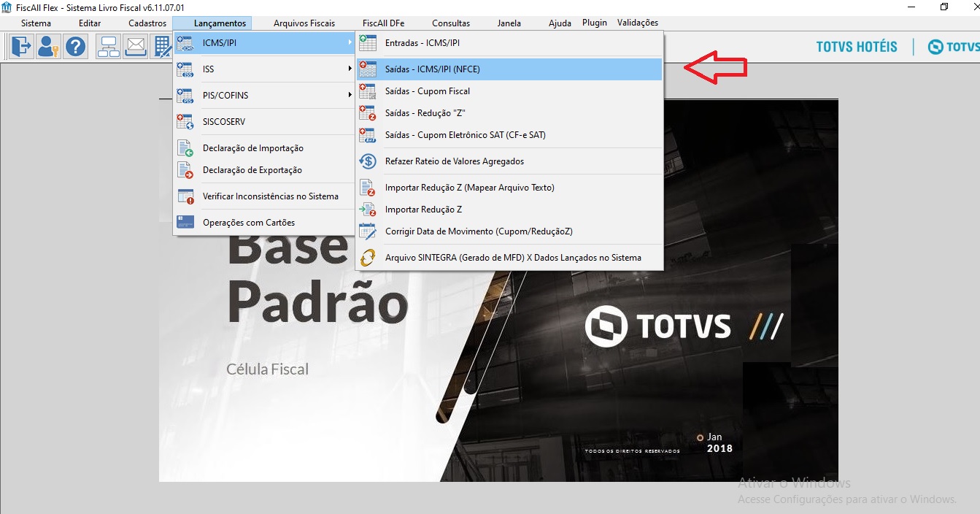Choose Declaração de Importação menu entry
The image size is (980, 514).
point(264,148)
